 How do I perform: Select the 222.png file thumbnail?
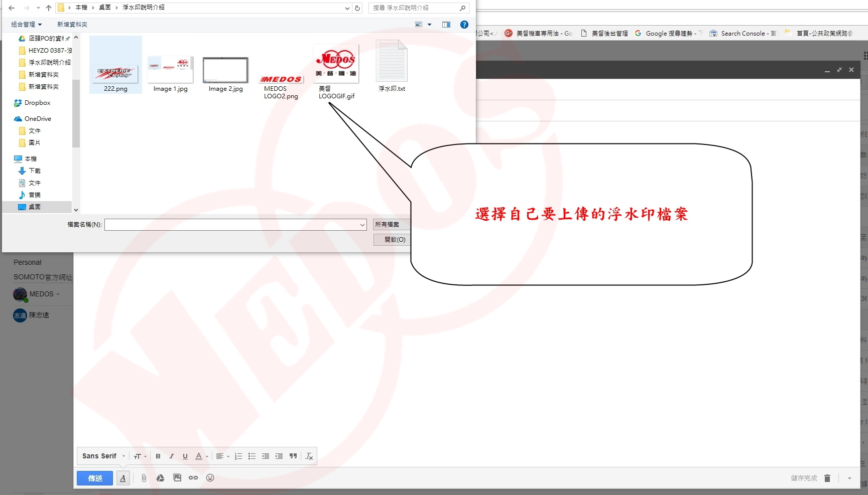tap(115, 65)
